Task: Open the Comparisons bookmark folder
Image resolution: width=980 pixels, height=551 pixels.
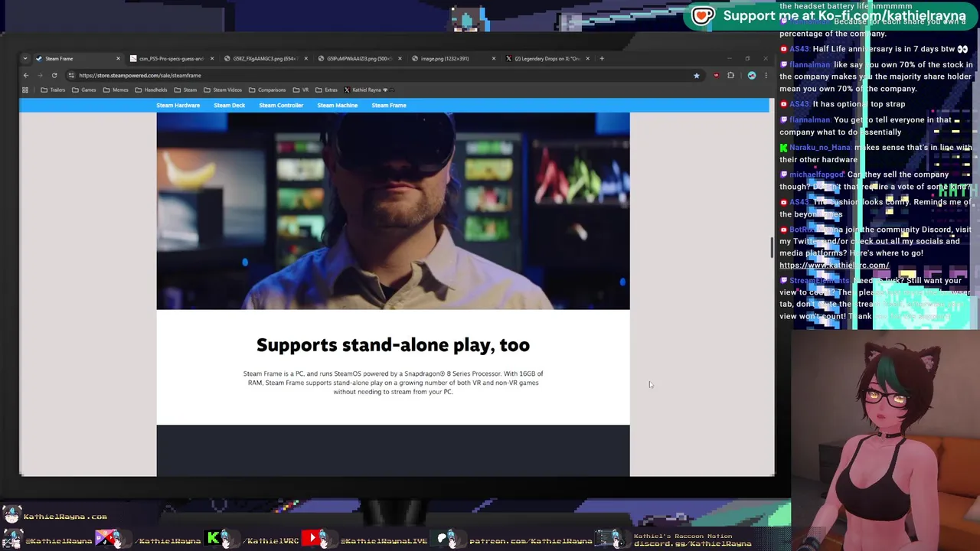Action: click(266, 90)
